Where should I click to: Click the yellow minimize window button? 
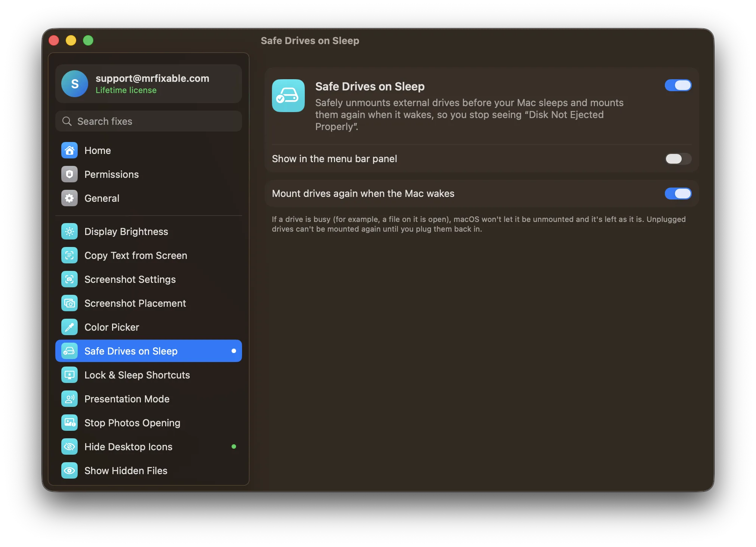[71, 40]
